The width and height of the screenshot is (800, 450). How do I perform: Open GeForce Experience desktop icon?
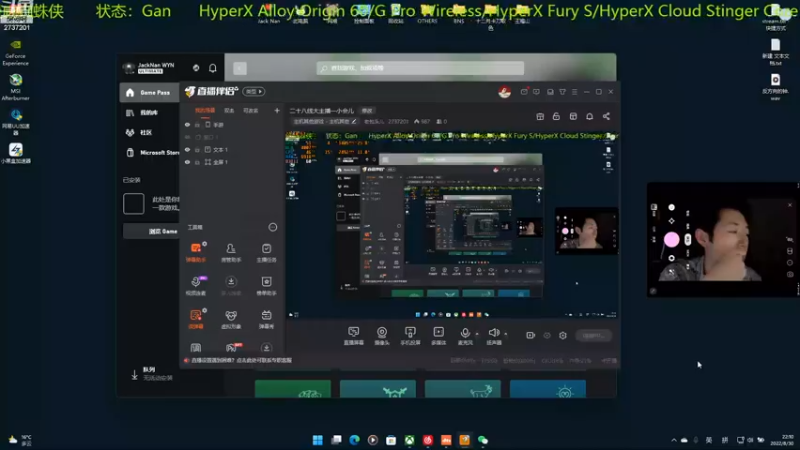point(15,53)
